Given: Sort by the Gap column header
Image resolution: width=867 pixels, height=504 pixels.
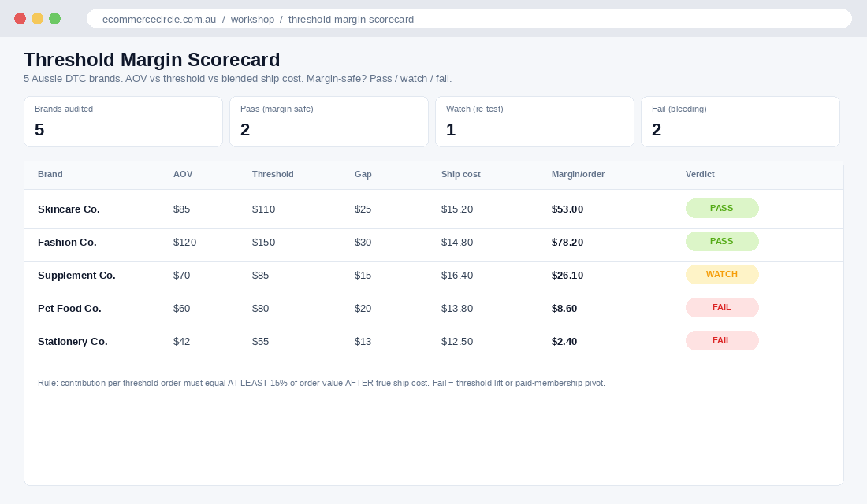Looking at the screenshot, I should pos(363,174).
